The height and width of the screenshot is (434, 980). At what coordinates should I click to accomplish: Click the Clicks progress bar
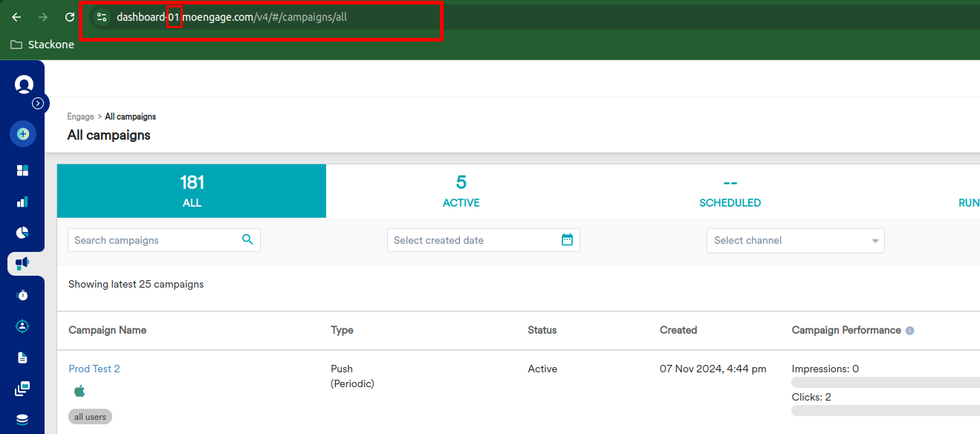point(886,410)
